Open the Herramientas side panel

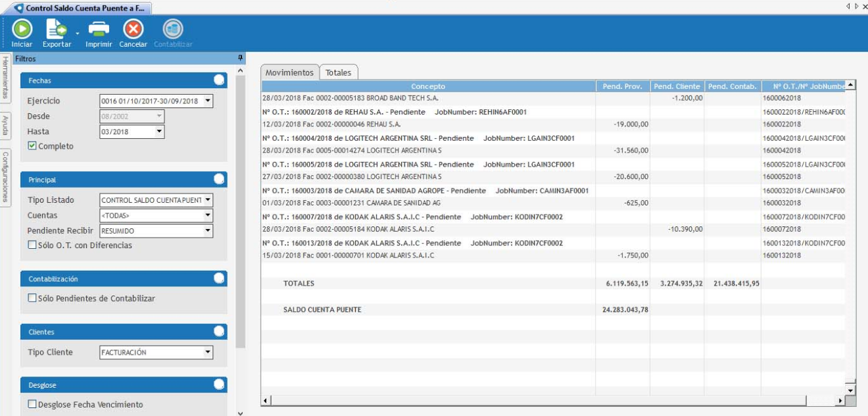click(5, 78)
